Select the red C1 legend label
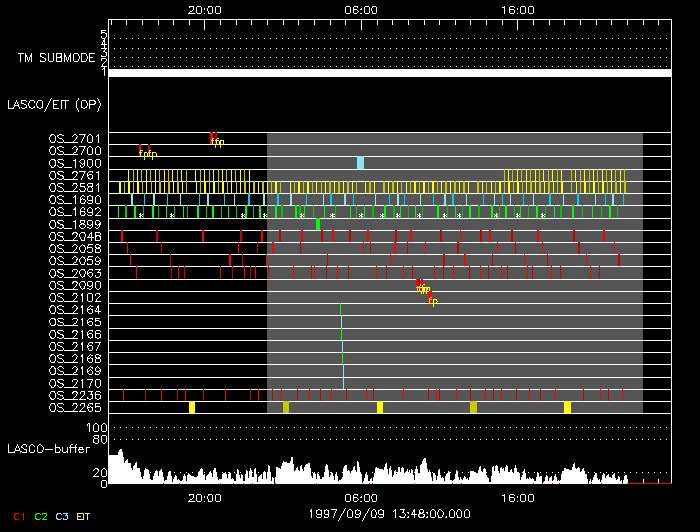Screen dimensions: 700x532 pyautogui.click(x=18, y=515)
